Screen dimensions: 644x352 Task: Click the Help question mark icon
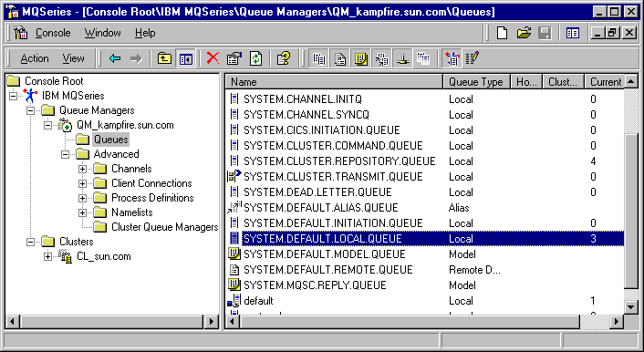tap(284, 58)
